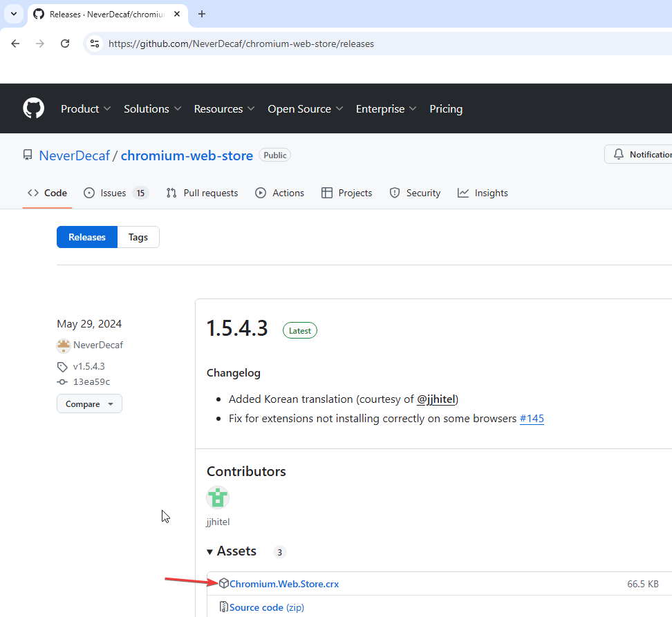Download the Chromium.Web.Store.crx file
The image size is (672, 617).
pyautogui.click(x=284, y=584)
